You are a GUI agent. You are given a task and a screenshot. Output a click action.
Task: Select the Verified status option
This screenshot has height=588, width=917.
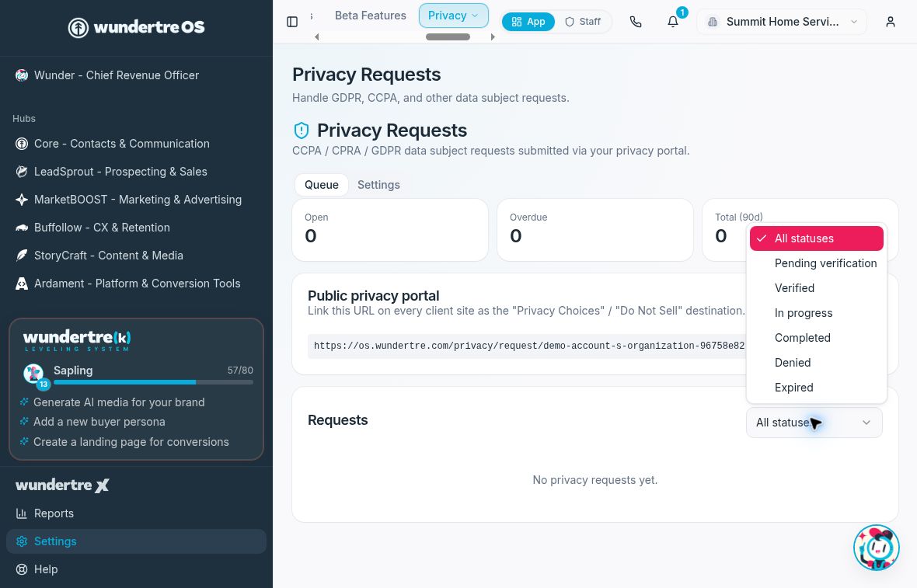pyautogui.click(x=817, y=288)
